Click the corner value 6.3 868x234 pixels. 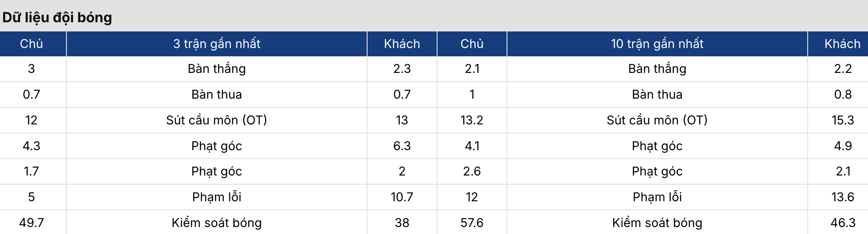point(402,146)
